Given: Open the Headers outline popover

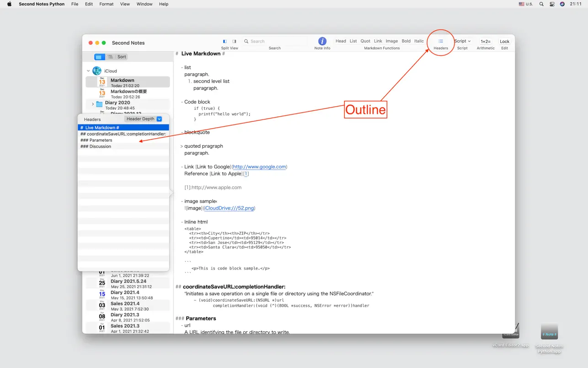Looking at the screenshot, I should (x=440, y=41).
